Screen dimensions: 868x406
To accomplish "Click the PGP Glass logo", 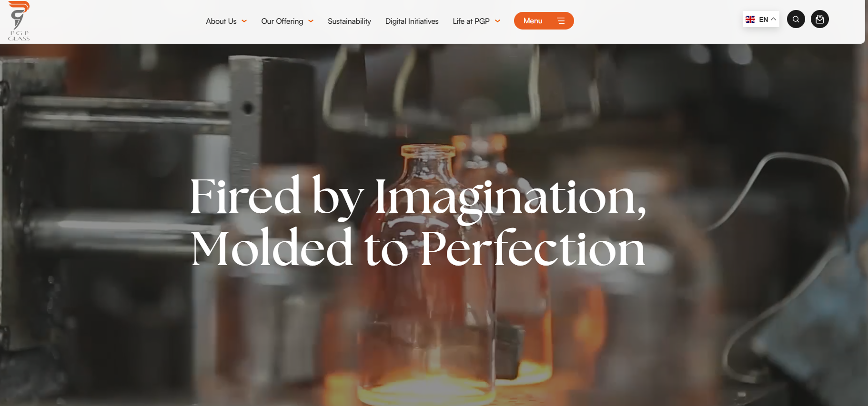I will point(19,21).
